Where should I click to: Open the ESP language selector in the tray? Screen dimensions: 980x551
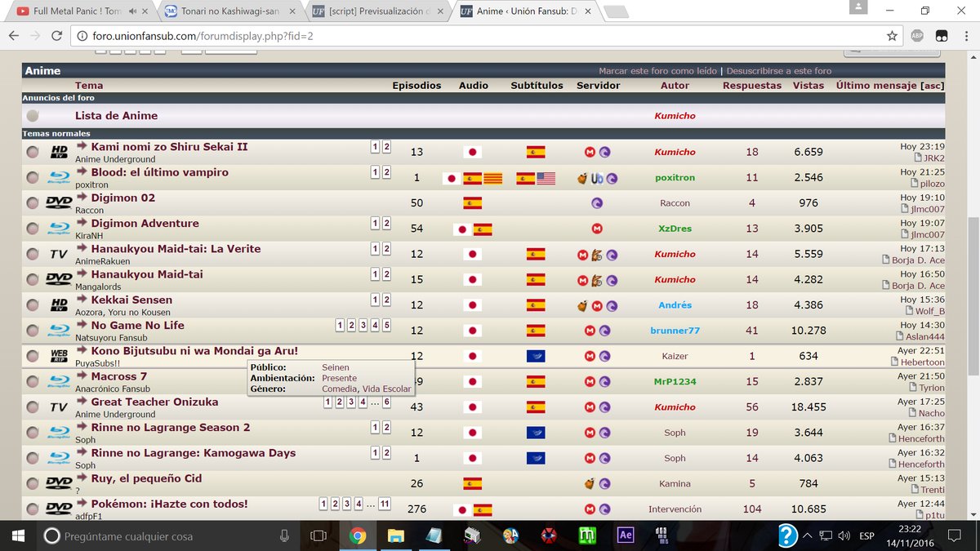(x=866, y=535)
